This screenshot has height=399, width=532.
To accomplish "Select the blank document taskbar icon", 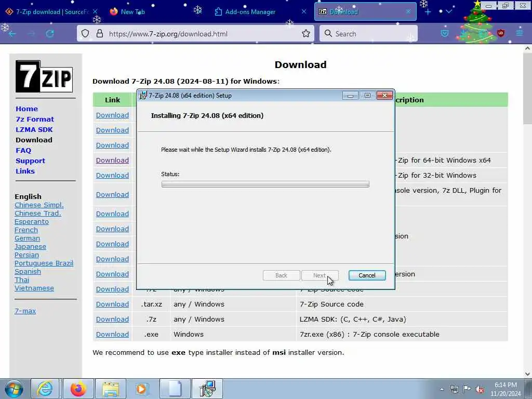I will pos(175,389).
